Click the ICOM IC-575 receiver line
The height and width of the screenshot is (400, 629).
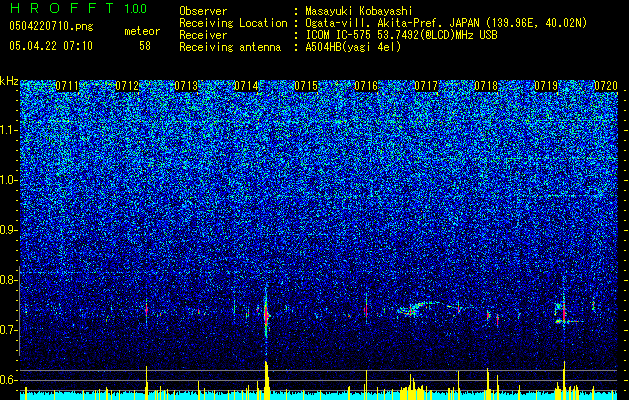click(x=401, y=35)
